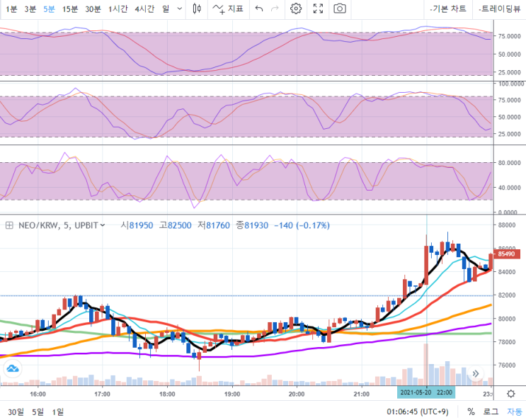Open the timezone clock 01:06:45 (UTC+9)
The width and height of the screenshot is (526, 420).
[417, 412]
